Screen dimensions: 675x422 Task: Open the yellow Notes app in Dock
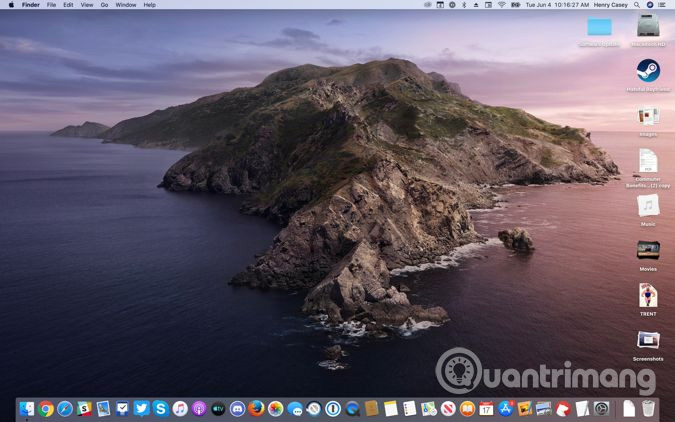(x=390, y=408)
